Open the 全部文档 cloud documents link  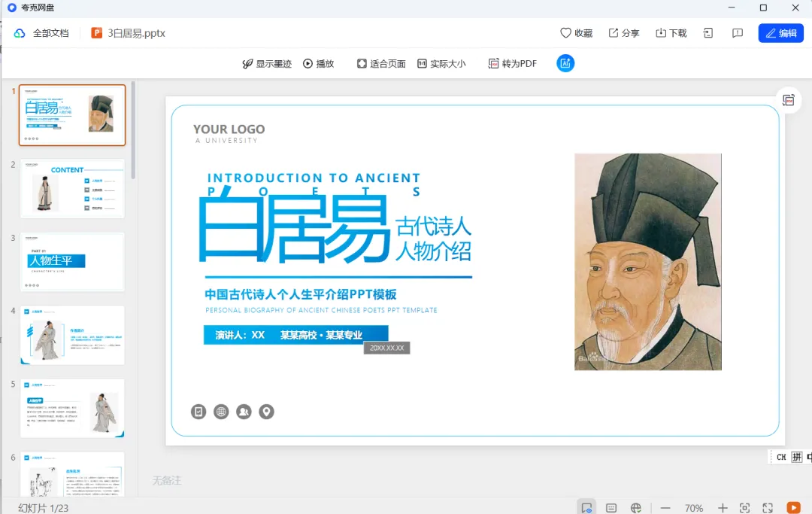50,33
